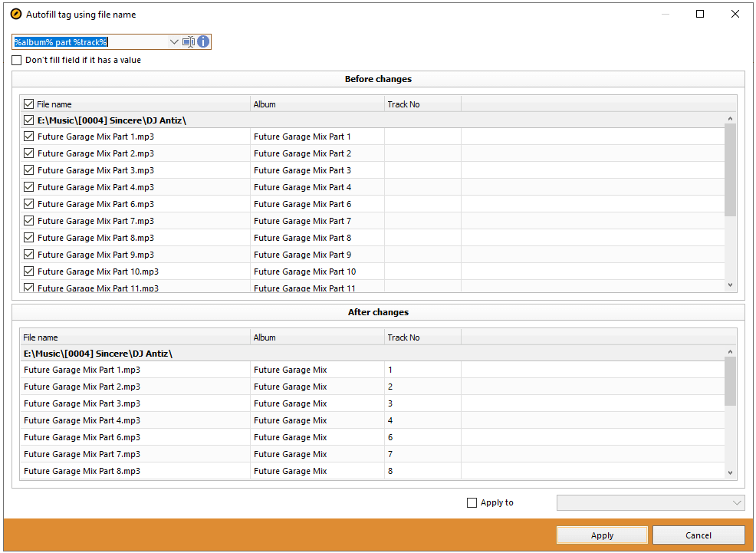Enable the Apply to checkbox
Image resolution: width=756 pixels, height=553 pixels.
473,502
